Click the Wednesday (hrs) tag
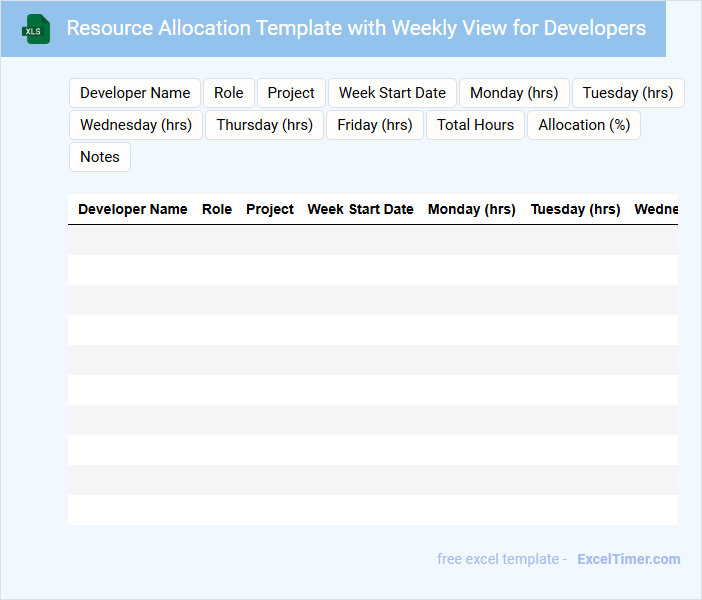702x600 pixels. coord(136,125)
